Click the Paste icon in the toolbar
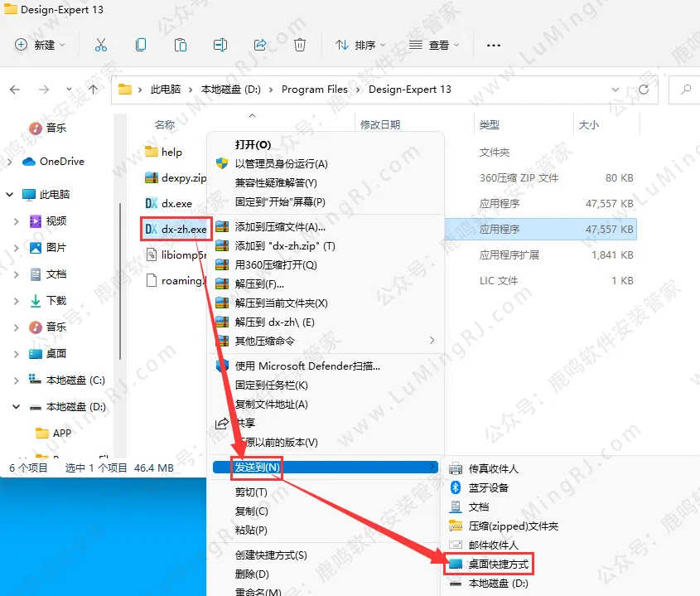This screenshot has height=596, width=700. tap(181, 46)
